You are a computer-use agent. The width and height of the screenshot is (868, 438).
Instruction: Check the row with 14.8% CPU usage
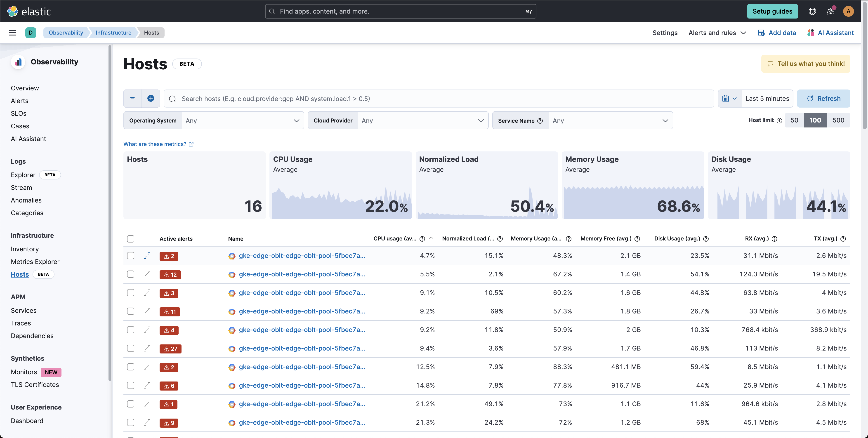click(131, 385)
